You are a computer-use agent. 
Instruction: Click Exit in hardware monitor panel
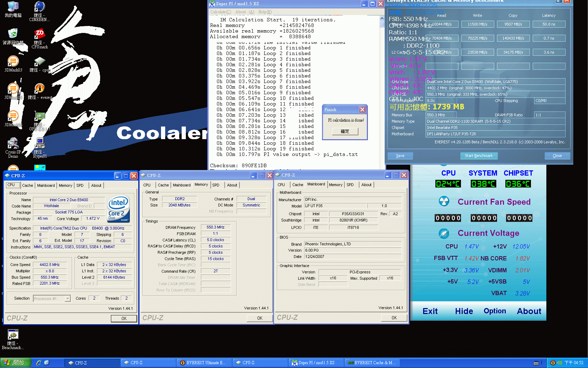[430, 311]
